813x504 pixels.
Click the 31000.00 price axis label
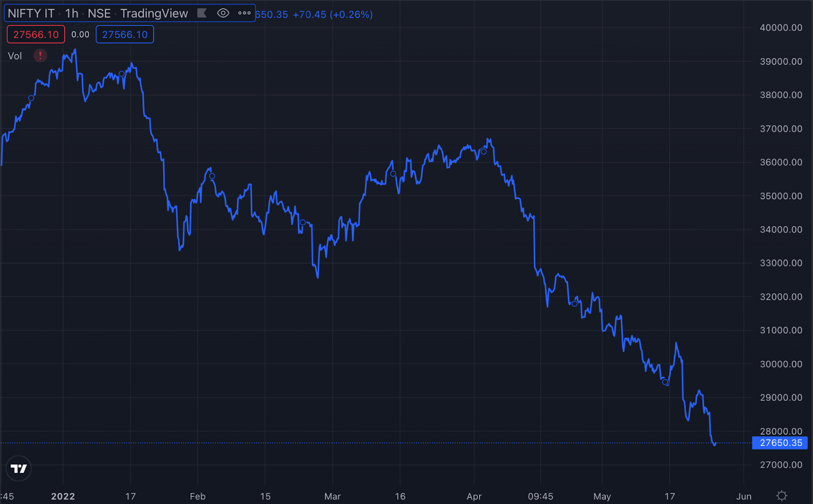pos(781,330)
